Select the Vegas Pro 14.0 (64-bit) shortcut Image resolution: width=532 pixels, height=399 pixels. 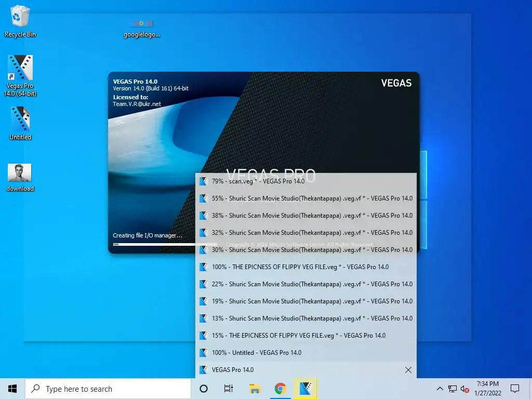(20, 76)
